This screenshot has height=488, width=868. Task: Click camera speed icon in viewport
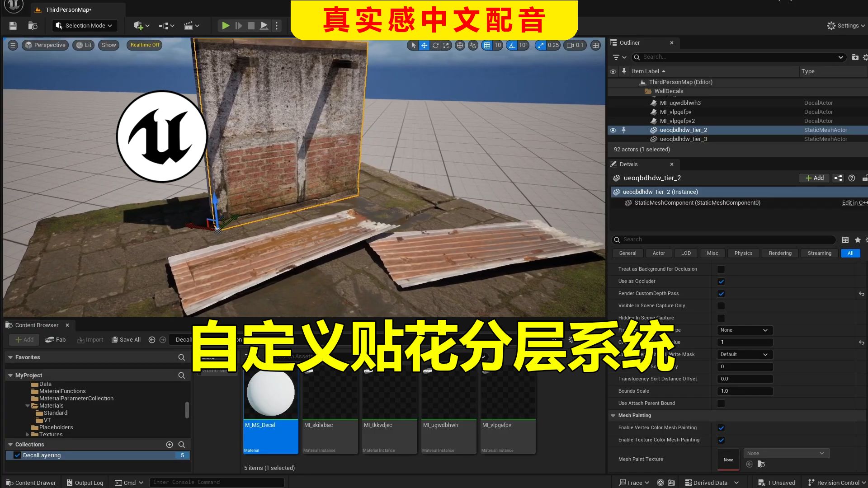coord(571,45)
